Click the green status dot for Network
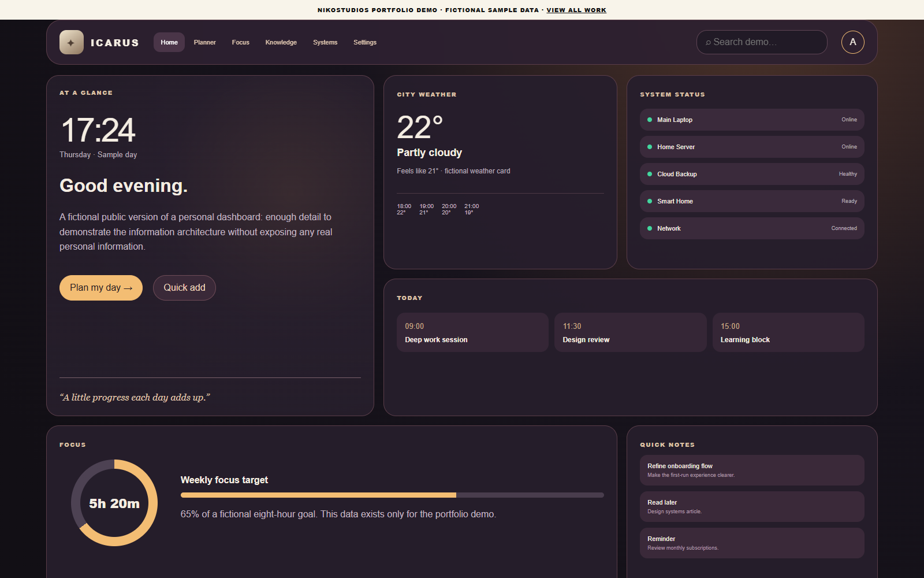The width and height of the screenshot is (924, 578). click(x=650, y=228)
